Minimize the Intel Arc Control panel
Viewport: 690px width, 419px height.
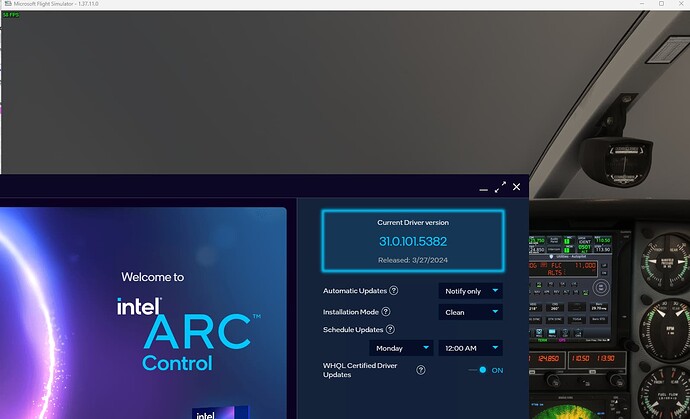483,190
